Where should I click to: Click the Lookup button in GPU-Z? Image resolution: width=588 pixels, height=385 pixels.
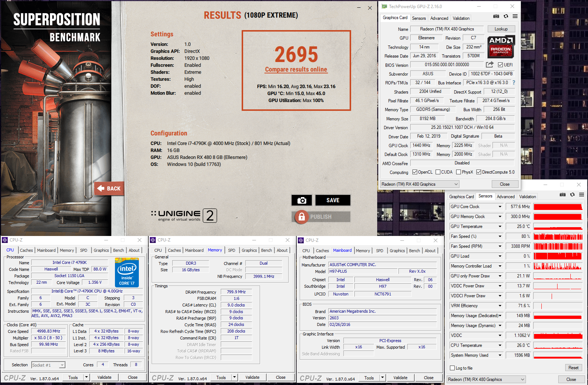[501, 29]
